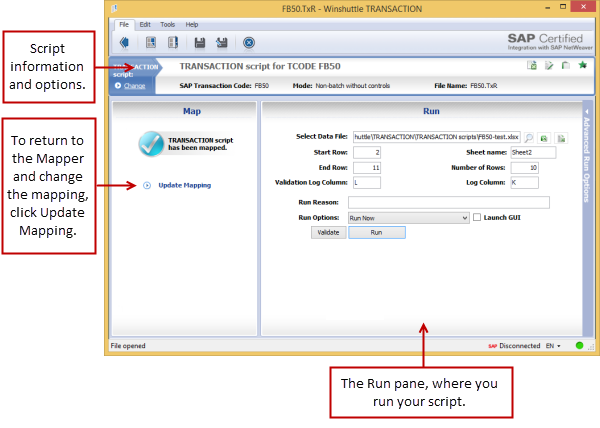Minimize the Winshuttle TRANSACTION window
The height and width of the screenshot is (428, 600).
click(x=548, y=7)
